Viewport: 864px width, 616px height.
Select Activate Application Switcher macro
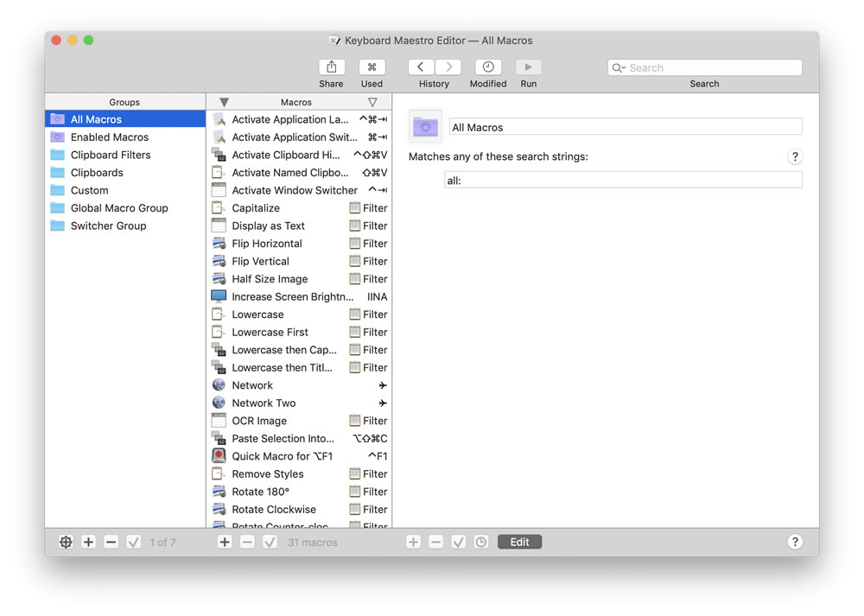[x=299, y=137]
